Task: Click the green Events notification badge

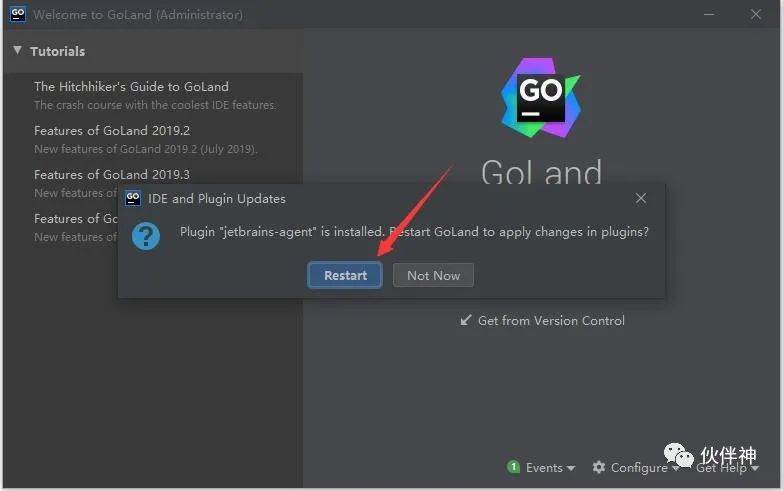Action: coord(513,467)
